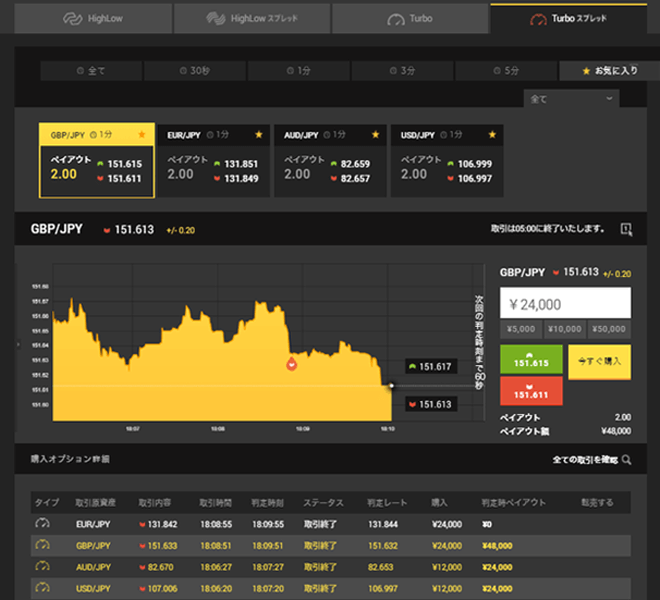This screenshot has width=660, height=600.
Task: Click Turbo gauge icon in AUD/JPY row
Action: click(43, 566)
